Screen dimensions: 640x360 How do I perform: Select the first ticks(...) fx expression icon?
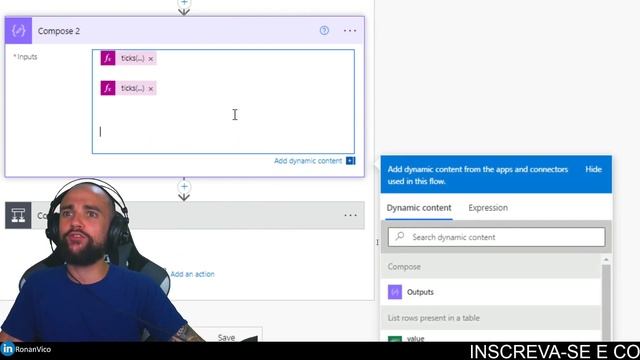click(x=108, y=58)
